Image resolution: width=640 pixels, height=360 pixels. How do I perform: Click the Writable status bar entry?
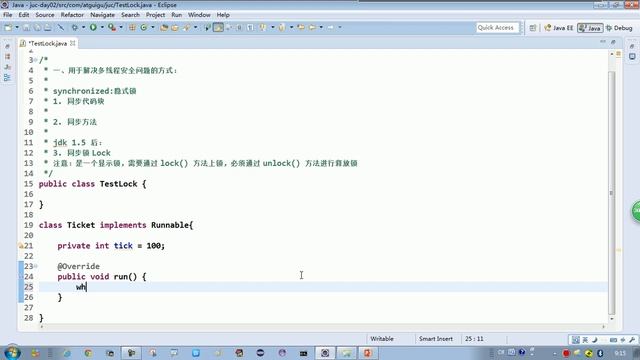[382, 339]
